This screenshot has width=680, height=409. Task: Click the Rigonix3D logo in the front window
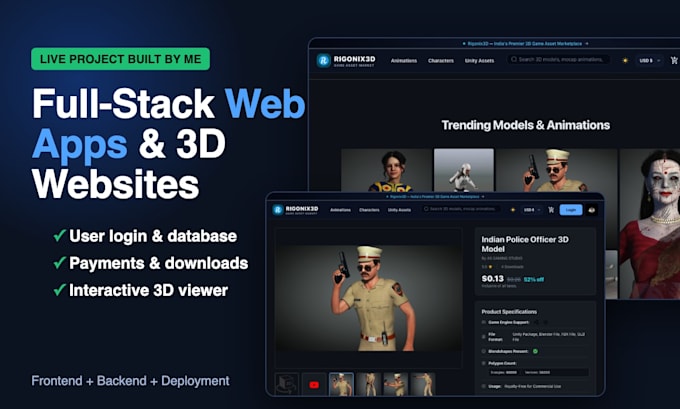point(295,210)
